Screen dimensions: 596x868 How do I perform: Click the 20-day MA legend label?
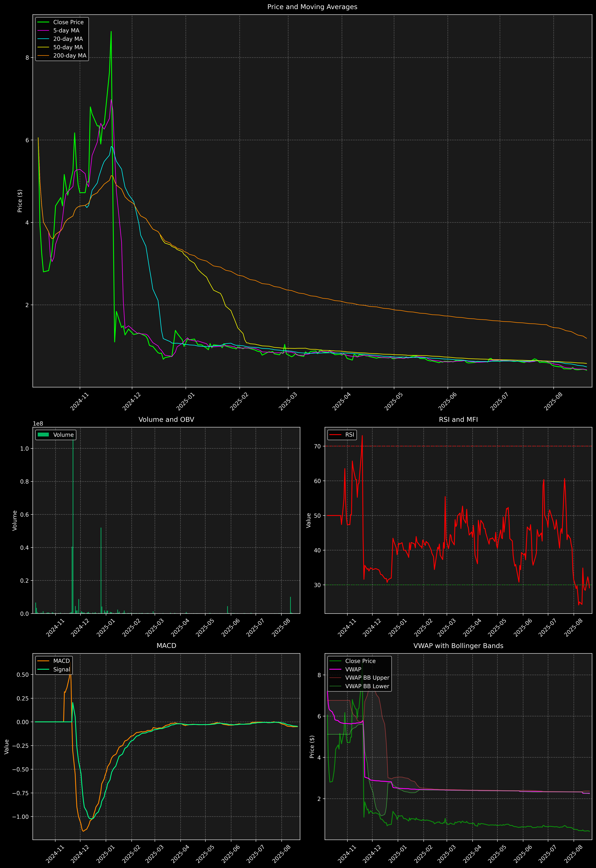coord(68,39)
